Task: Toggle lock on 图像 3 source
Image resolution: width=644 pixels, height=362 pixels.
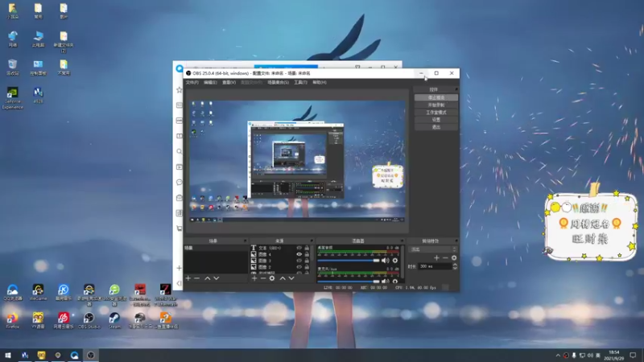Action: 307,261
